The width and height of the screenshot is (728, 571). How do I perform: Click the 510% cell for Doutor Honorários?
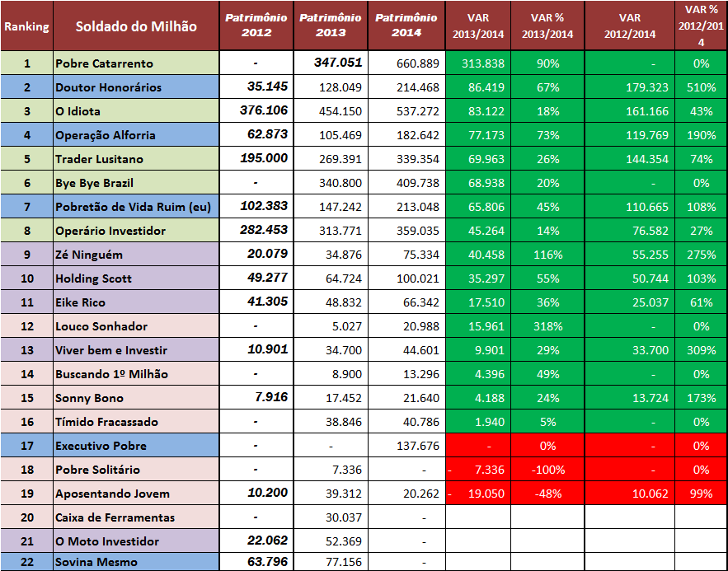(x=701, y=87)
